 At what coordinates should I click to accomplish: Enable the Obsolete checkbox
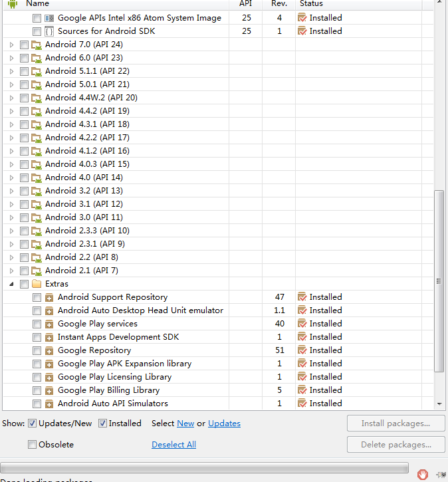pyautogui.click(x=32, y=445)
